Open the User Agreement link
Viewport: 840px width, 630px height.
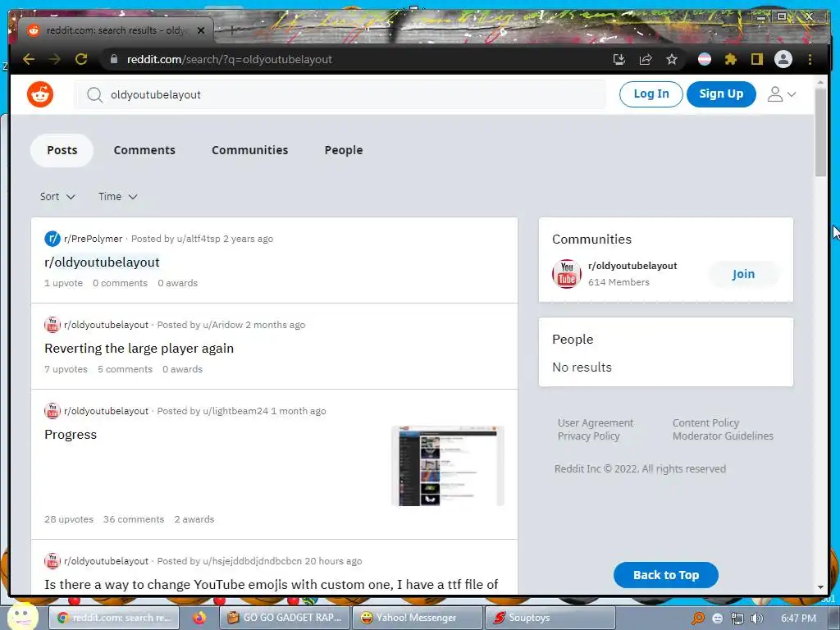point(596,422)
